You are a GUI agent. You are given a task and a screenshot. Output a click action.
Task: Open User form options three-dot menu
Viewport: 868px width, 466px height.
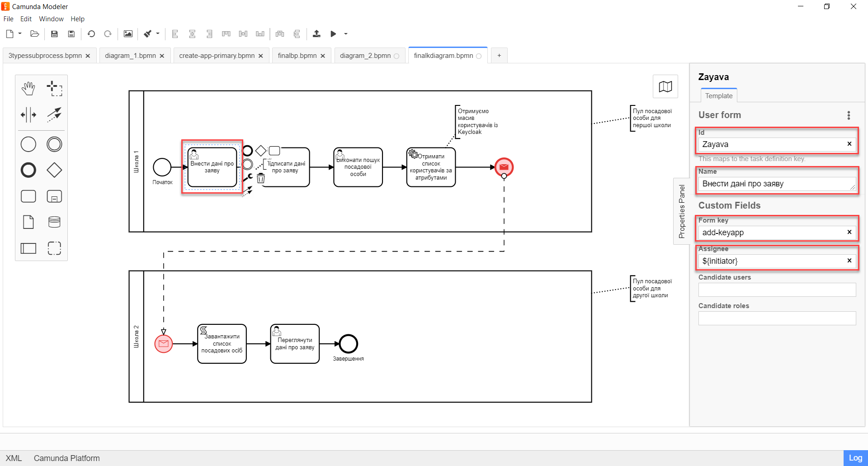[x=849, y=115]
